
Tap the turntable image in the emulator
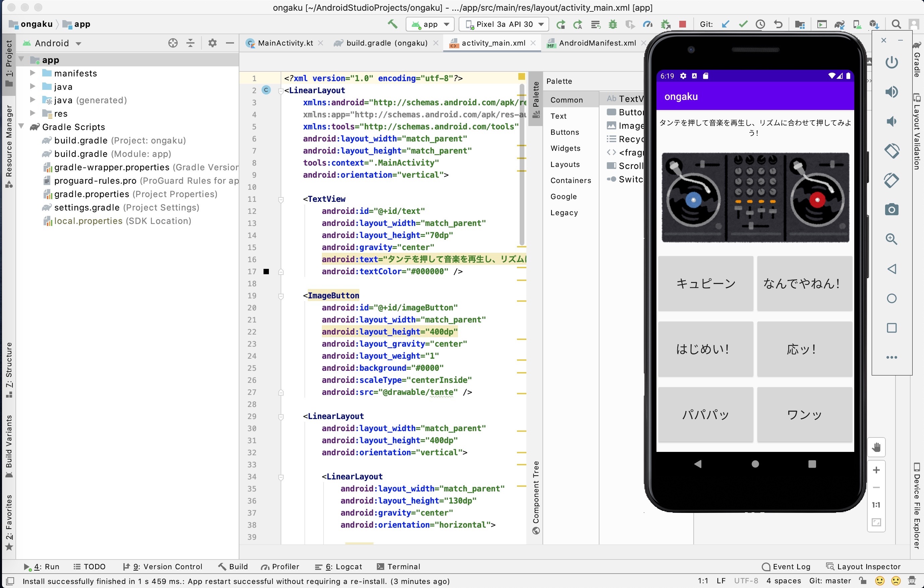[x=755, y=197]
